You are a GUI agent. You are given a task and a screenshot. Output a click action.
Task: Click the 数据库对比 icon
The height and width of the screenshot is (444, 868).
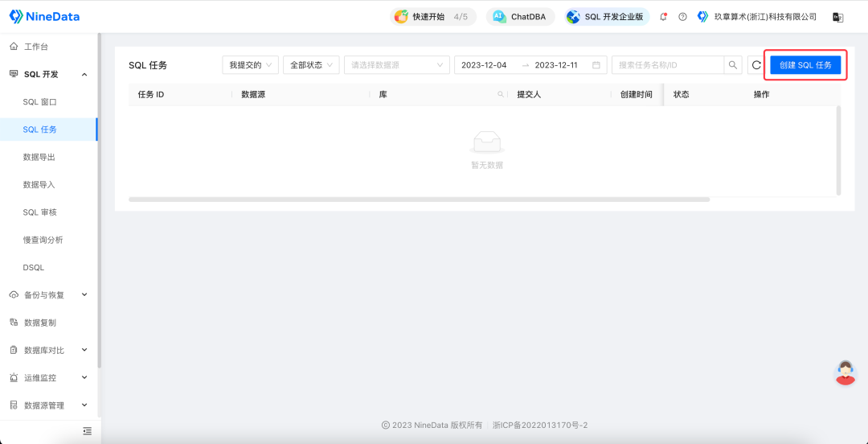tap(14, 351)
